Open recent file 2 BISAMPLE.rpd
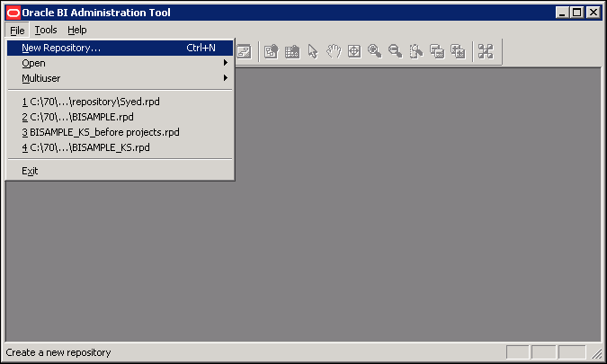Image resolution: width=607 pixels, height=364 pixels. point(120,117)
